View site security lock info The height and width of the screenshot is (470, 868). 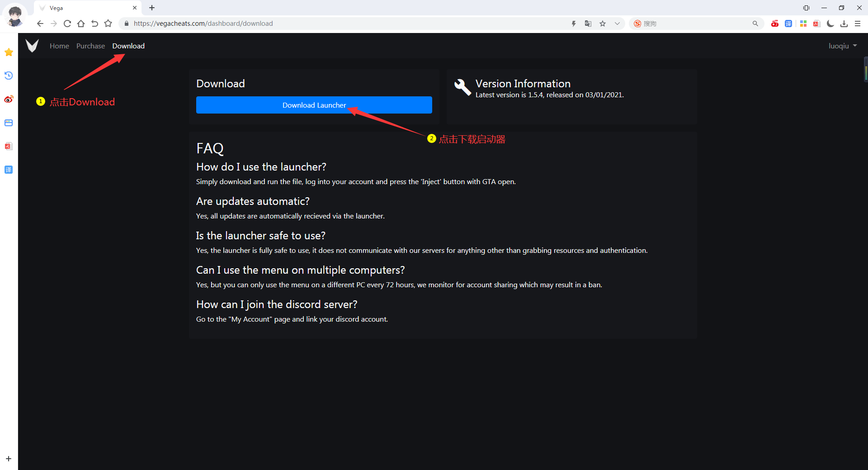pyautogui.click(x=127, y=24)
